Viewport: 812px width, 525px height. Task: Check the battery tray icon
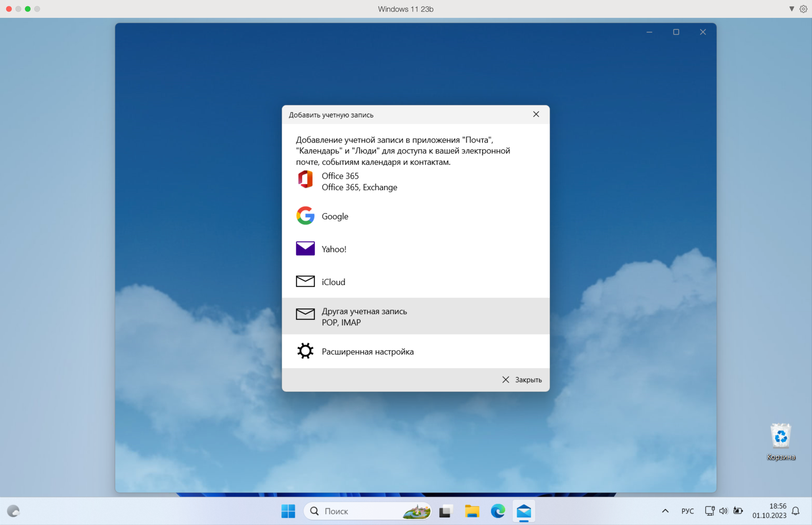coord(738,511)
